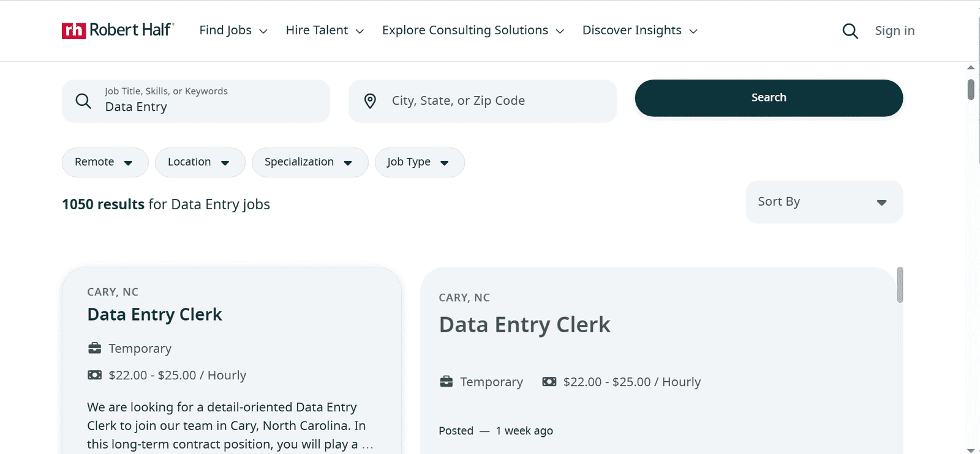Click the Search button
Screen dimensions: 980x454
click(769, 98)
